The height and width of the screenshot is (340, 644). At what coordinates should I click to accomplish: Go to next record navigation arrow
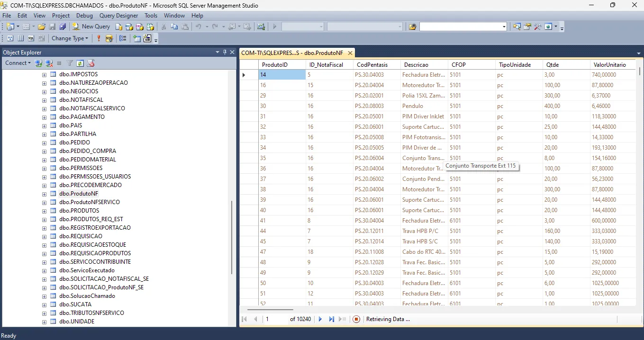click(320, 319)
